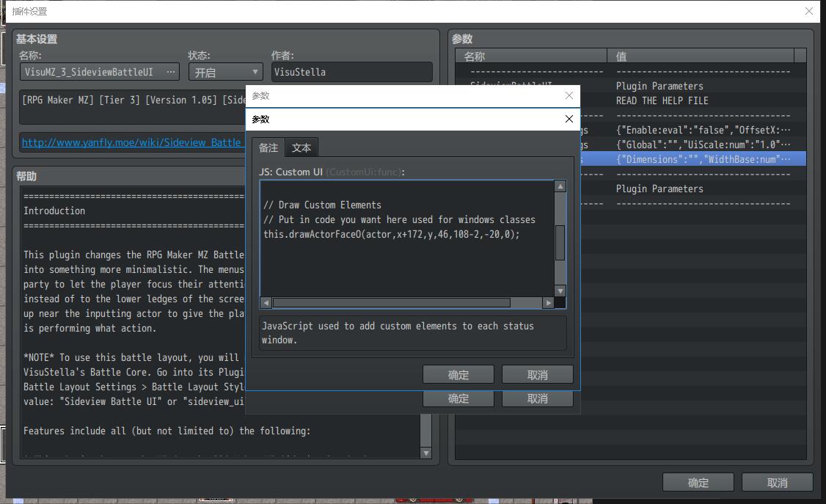Viewport: 826px width, 504px height.
Task: Click the help panel scroll down arrow
Action: (x=426, y=453)
